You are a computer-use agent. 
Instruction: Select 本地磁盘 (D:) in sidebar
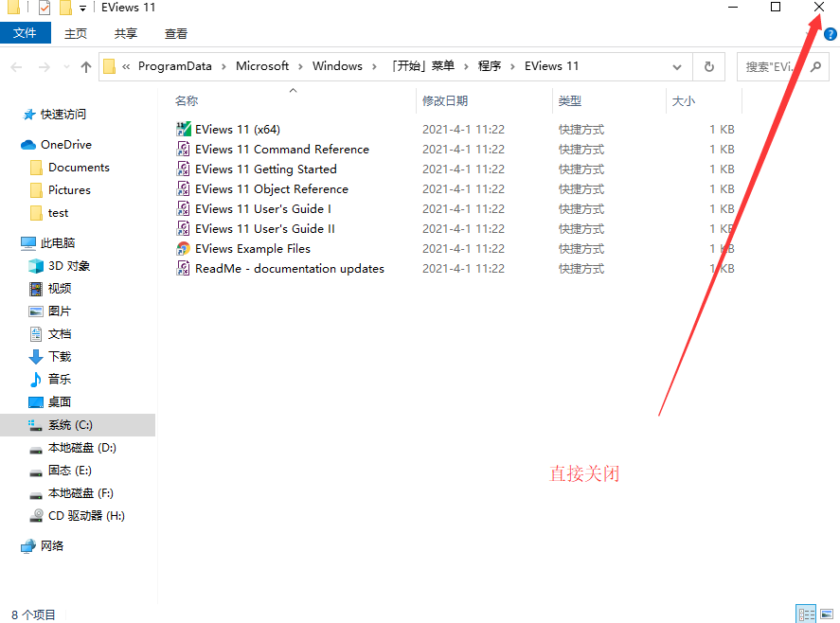click(82, 448)
